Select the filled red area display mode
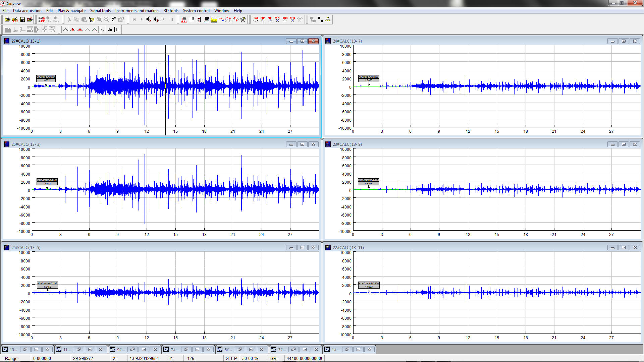644x362 pixels. [80, 29]
